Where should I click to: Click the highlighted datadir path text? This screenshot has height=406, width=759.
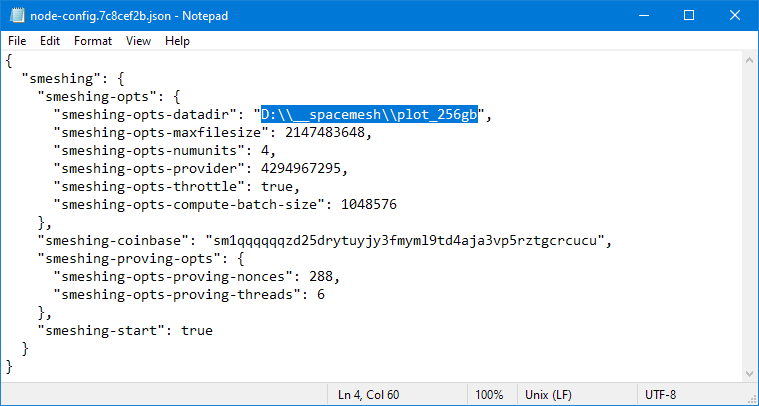pos(369,115)
